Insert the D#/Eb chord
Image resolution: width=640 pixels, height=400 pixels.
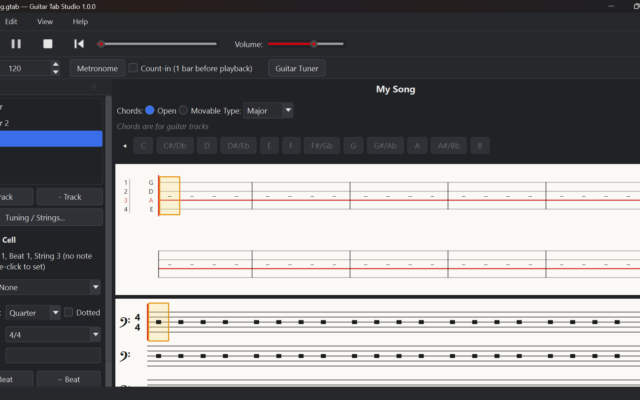click(x=238, y=146)
